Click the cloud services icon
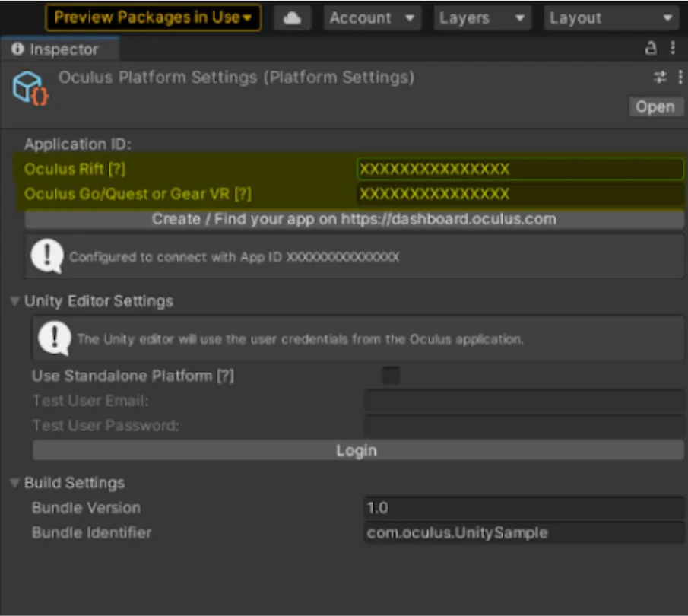This screenshot has height=616, width=688. pyautogui.click(x=292, y=18)
